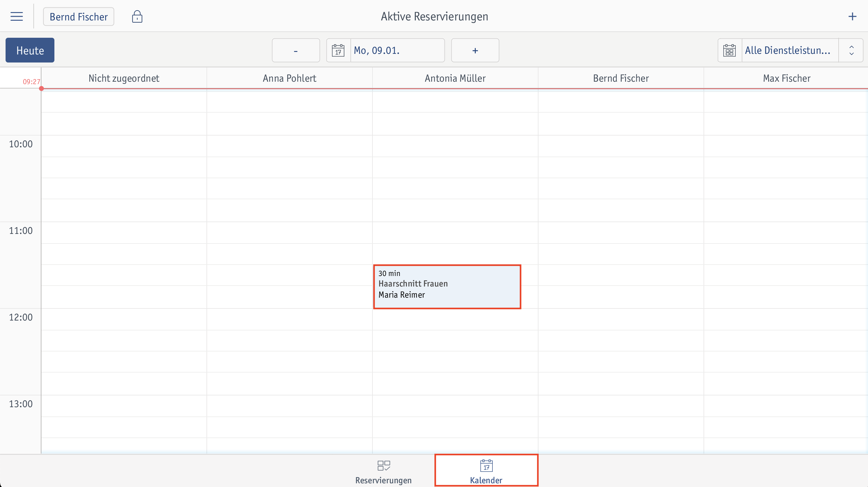
Task: Go to next day with plus button
Action: click(x=475, y=50)
